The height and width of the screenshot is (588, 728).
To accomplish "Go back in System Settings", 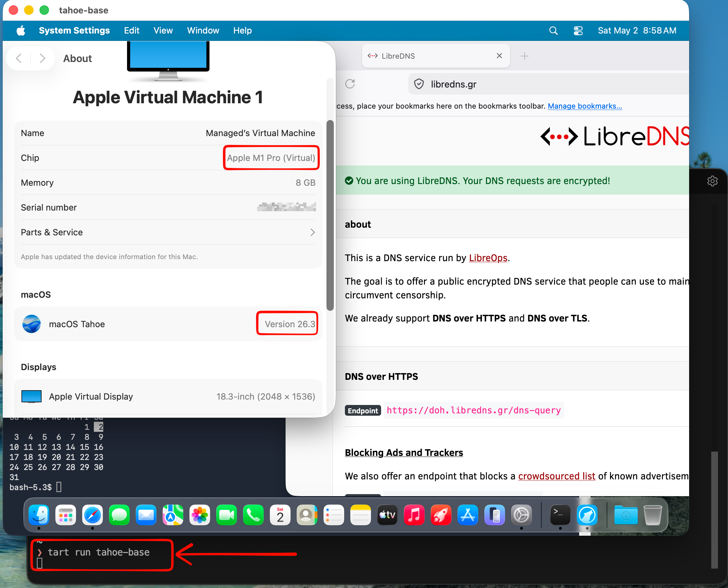I will pyautogui.click(x=19, y=58).
